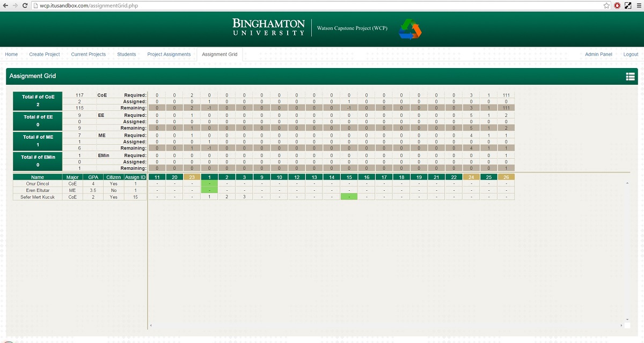
Task: Go to the Students tab
Action: pos(127,55)
